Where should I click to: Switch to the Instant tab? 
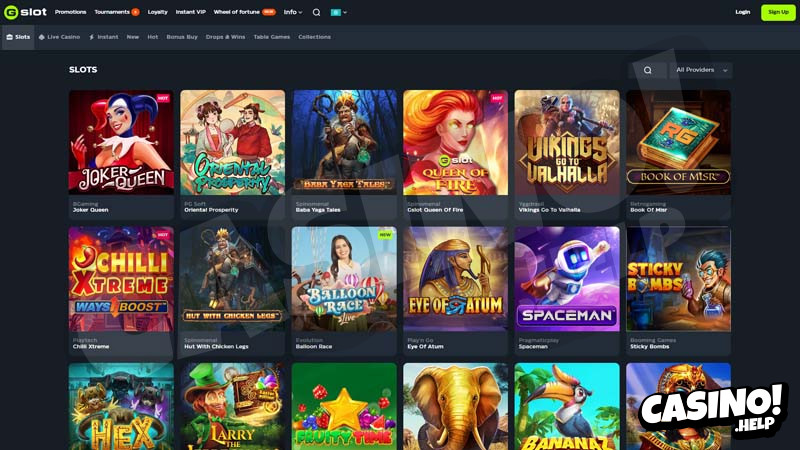pyautogui.click(x=104, y=37)
